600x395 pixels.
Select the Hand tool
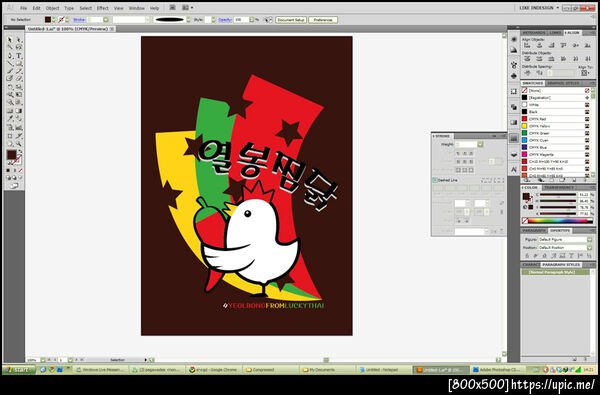point(10,144)
